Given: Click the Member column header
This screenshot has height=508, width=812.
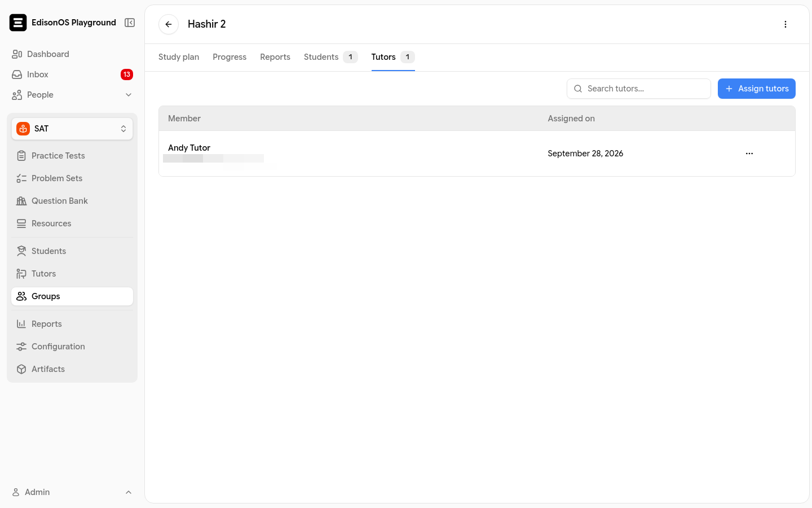Looking at the screenshot, I should [x=184, y=119].
